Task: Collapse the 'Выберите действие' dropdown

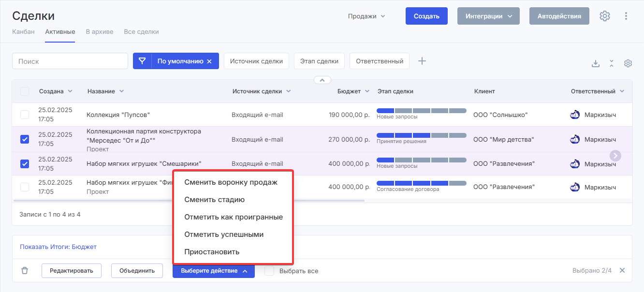Action: pyautogui.click(x=214, y=271)
